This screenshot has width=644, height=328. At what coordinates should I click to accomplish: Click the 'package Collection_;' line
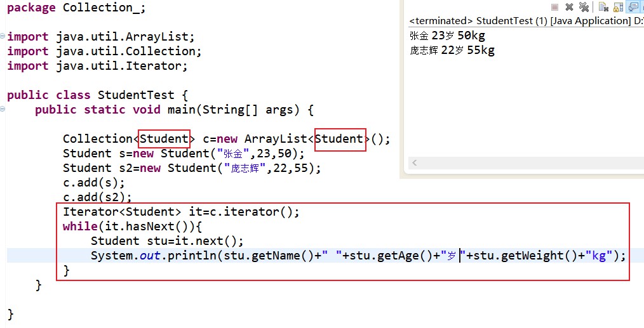[76, 8]
